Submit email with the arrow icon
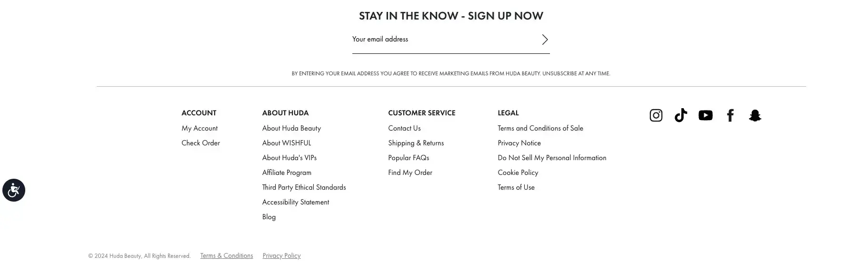868x265 pixels. click(x=545, y=40)
